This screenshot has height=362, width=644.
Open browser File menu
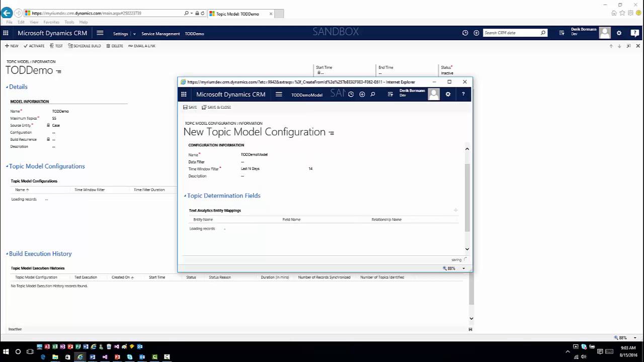pos(9,22)
